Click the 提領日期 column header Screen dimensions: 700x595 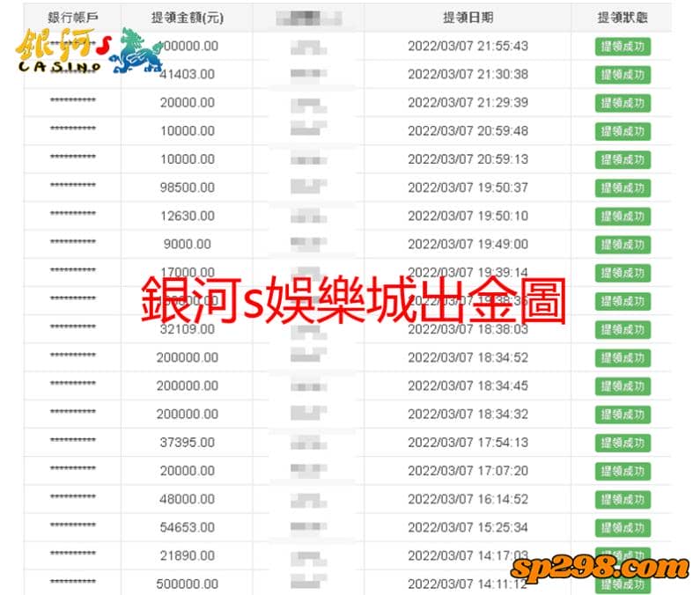pyautogui.click(x=468, y=18)
